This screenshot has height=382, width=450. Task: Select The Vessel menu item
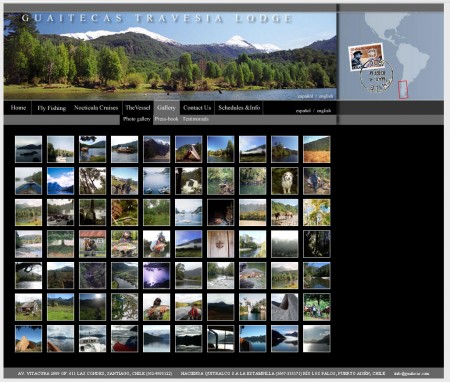coord(138,108)
